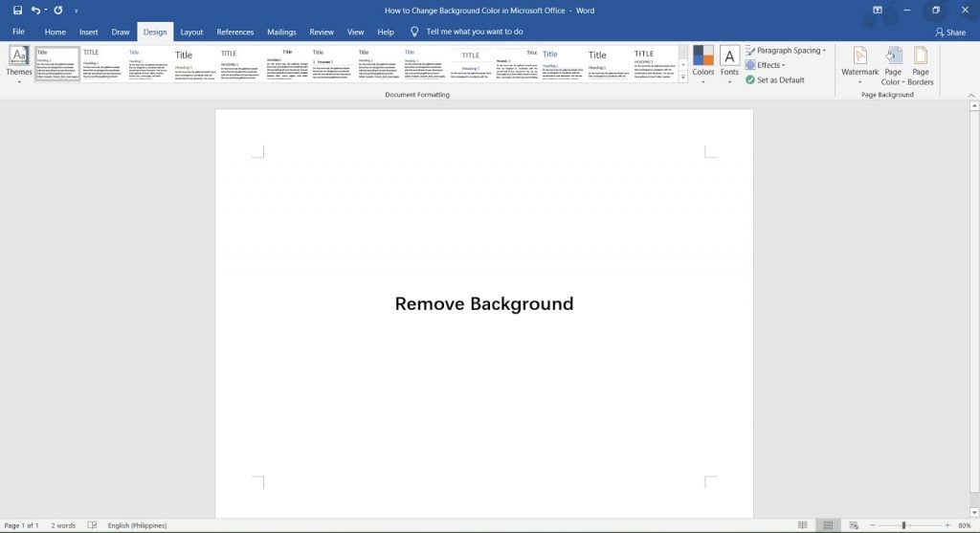980x533 pixels.
Task: Open the Layout ribbon tab
Action: click(x=191, y=32)
